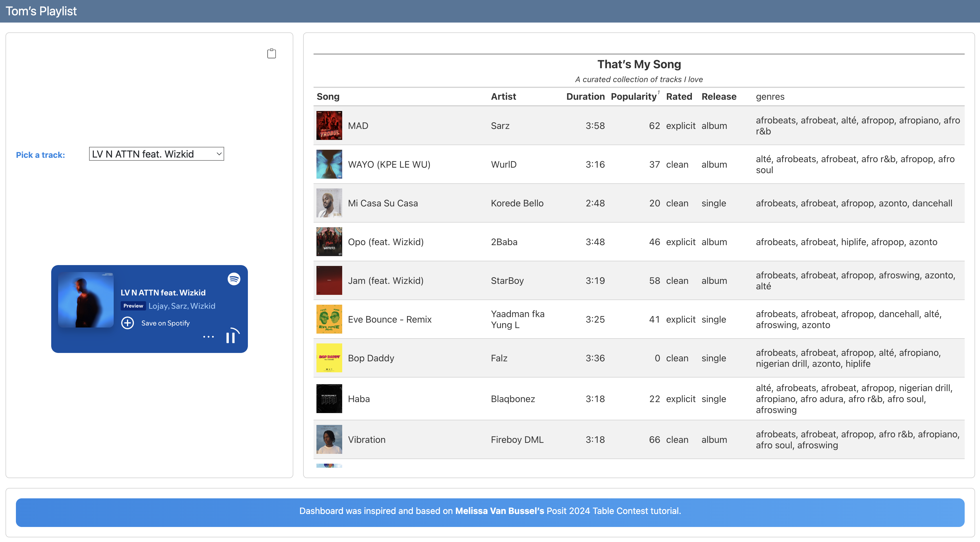Pause the LV N ATTN preview
This screenshot has height=542, width=980.
[231, 337]
